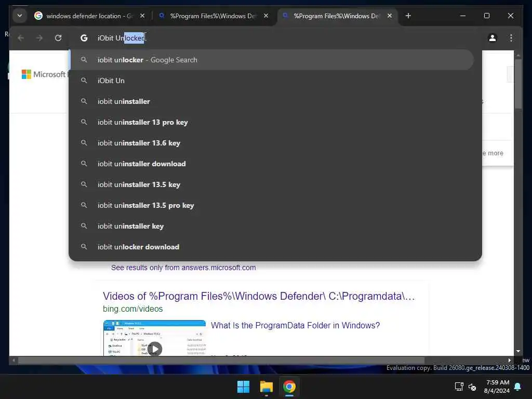
Task: Select 'iobit uninstaller 13.6 key' suggestion
Action: [271, 143]
